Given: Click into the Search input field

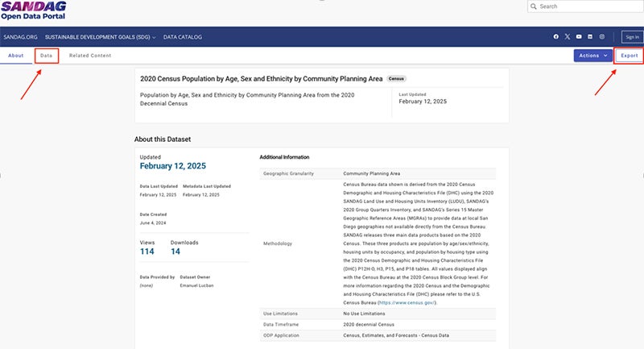Looking at the screenshot, I should pos(588,6).
